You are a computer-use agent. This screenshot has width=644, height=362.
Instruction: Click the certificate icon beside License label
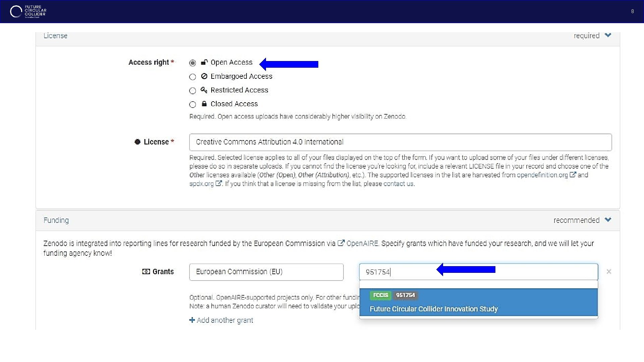138,142
